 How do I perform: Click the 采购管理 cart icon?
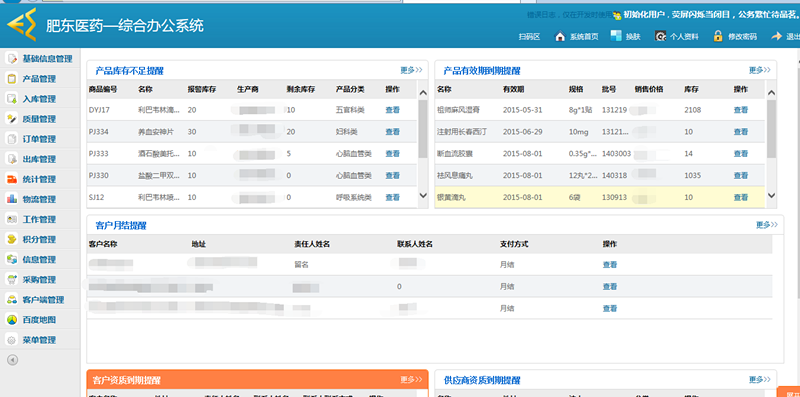click(x=11, y=280)
